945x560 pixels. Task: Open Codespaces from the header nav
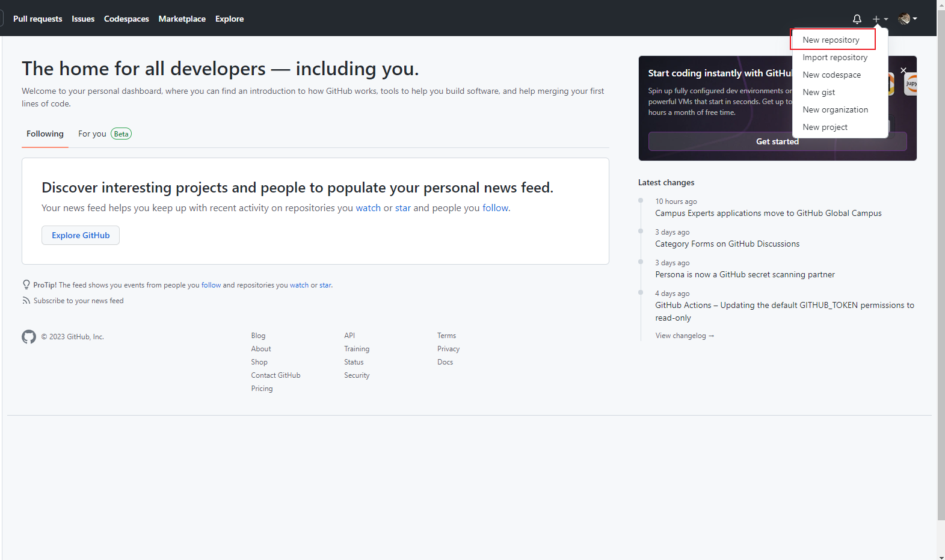point(126,19)
